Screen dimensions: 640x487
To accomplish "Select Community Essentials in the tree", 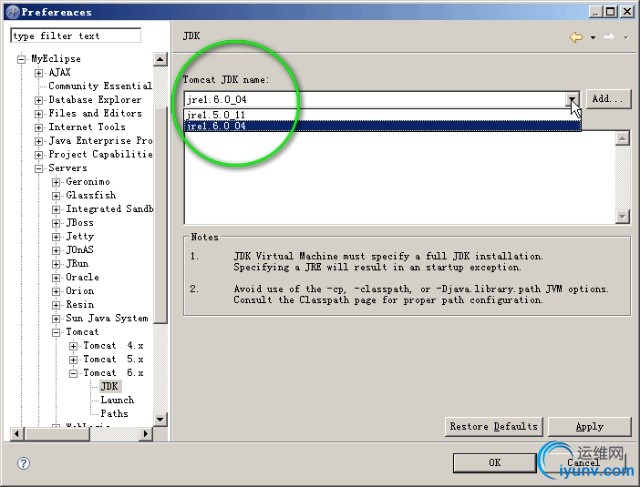I will pyautogui.click(x=100, y=86).
